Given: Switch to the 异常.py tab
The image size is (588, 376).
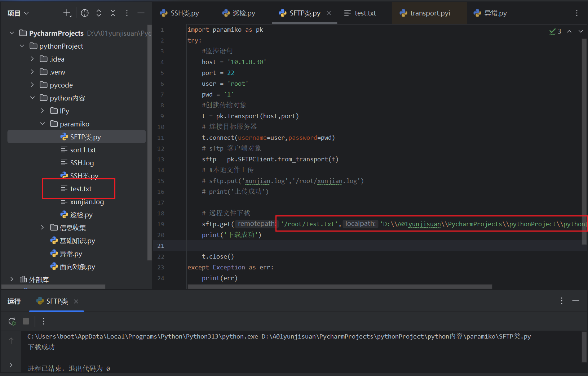Looking at the screenshot, I should pos(495,13).
